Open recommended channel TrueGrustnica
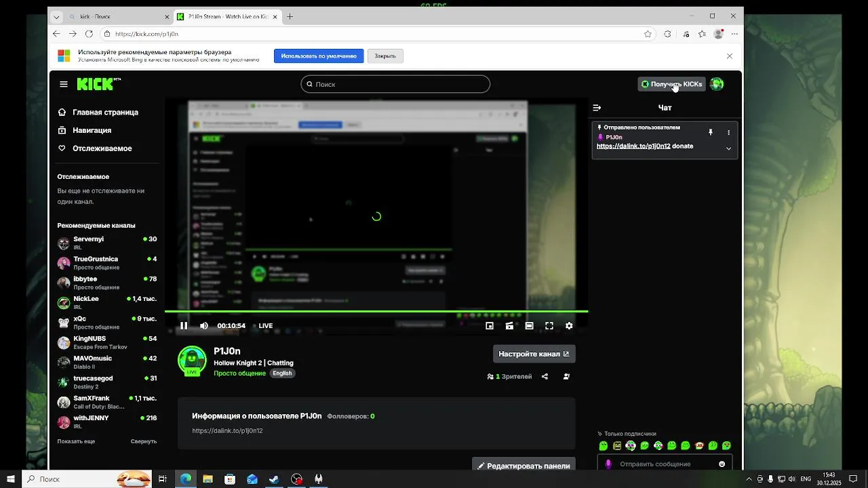 point(107,263)
